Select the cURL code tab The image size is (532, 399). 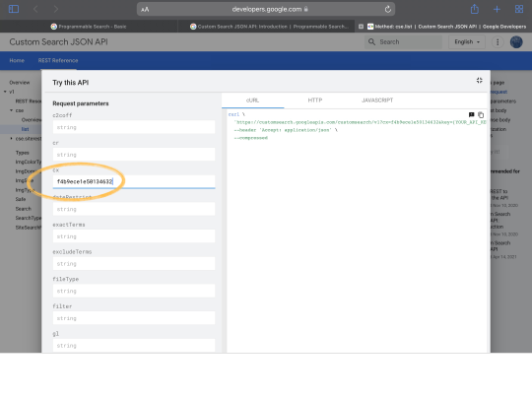(x=252, y=100)
